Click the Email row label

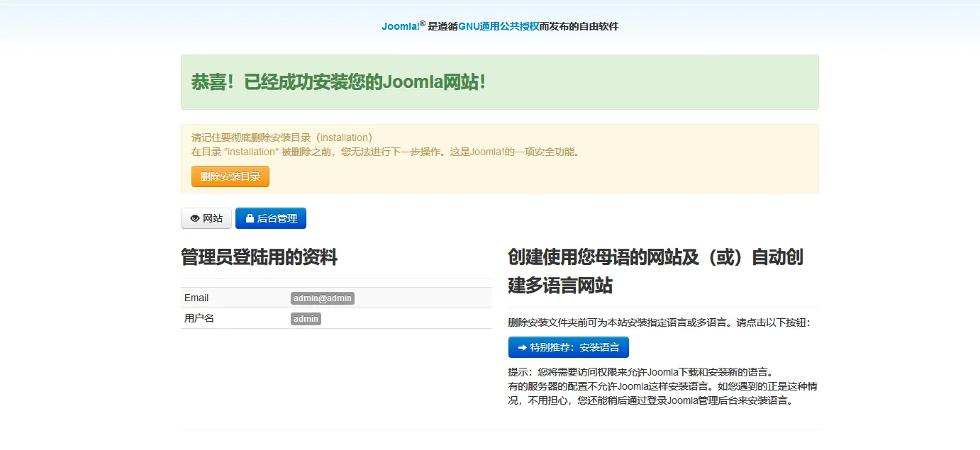tap(196, 298)
